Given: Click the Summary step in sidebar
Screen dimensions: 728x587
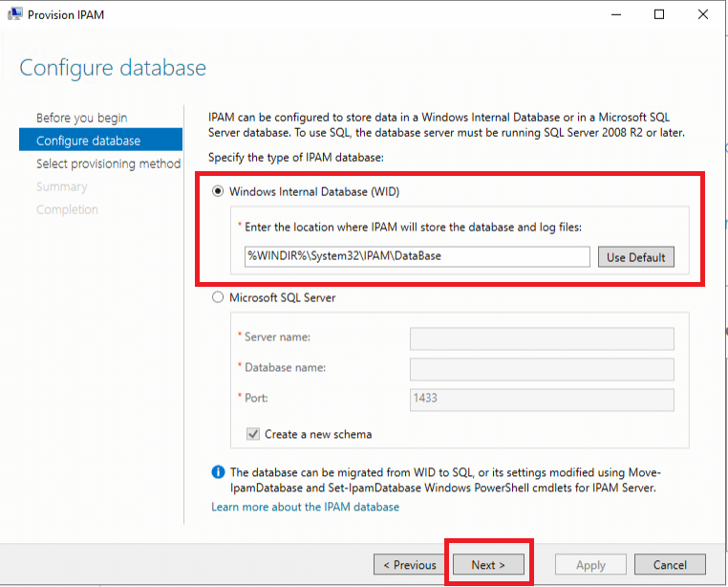Looking at the screenshot, I should click(x=62, y=186).
